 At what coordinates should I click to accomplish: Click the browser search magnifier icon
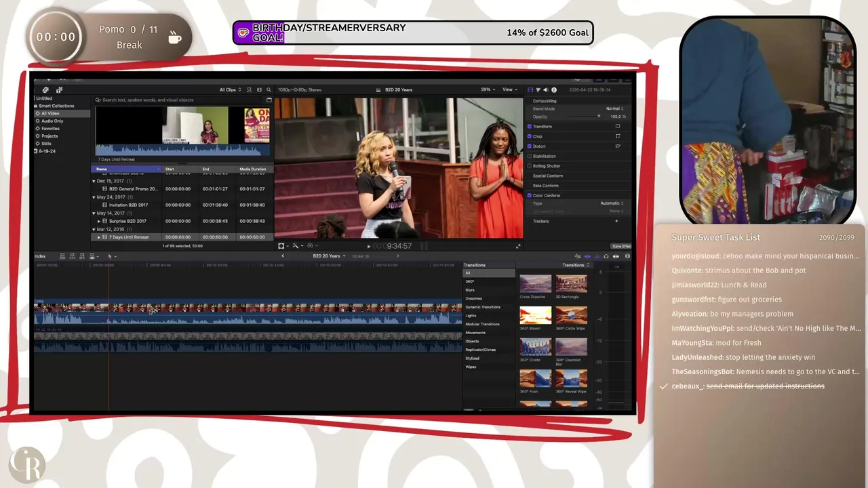tap(269, 89)
